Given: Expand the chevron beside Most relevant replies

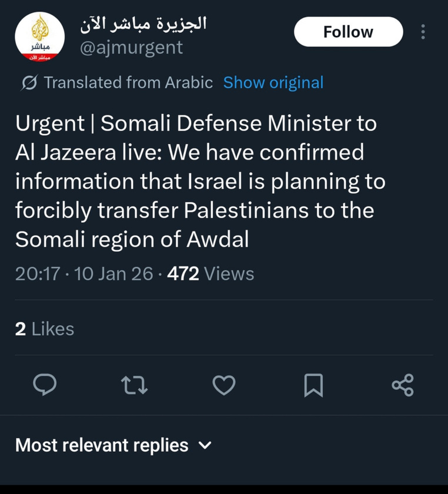Looking at the screenshot, I should coord(205,445).
